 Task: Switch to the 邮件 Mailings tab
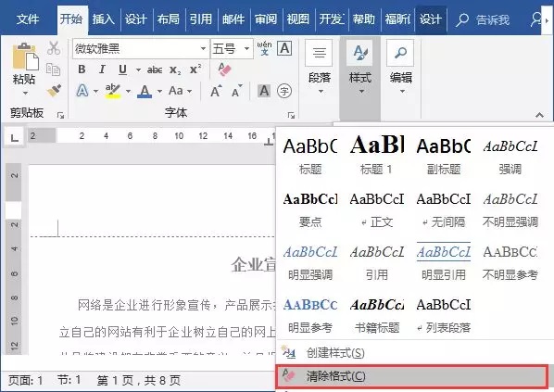click(233, 19)
